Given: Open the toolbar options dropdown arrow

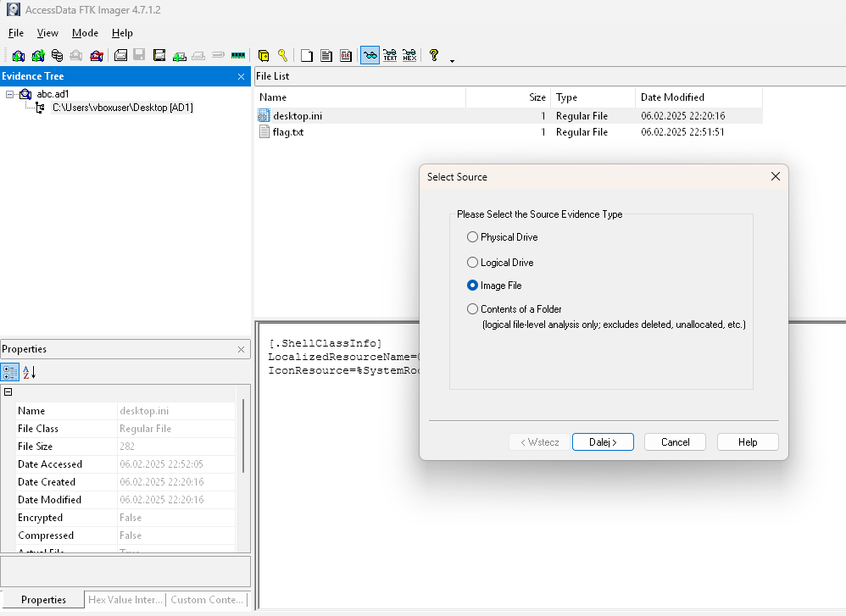Looking at the screenshot, I should 452,60.
